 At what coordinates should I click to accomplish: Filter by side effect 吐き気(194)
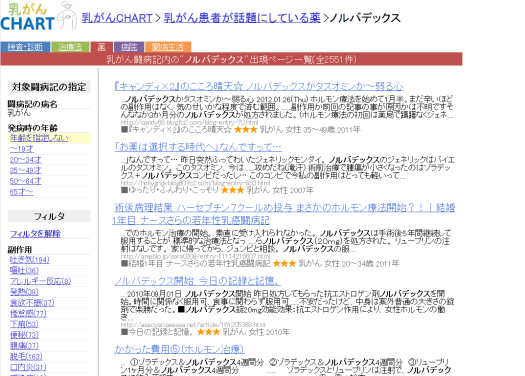(x=29, y=260)
